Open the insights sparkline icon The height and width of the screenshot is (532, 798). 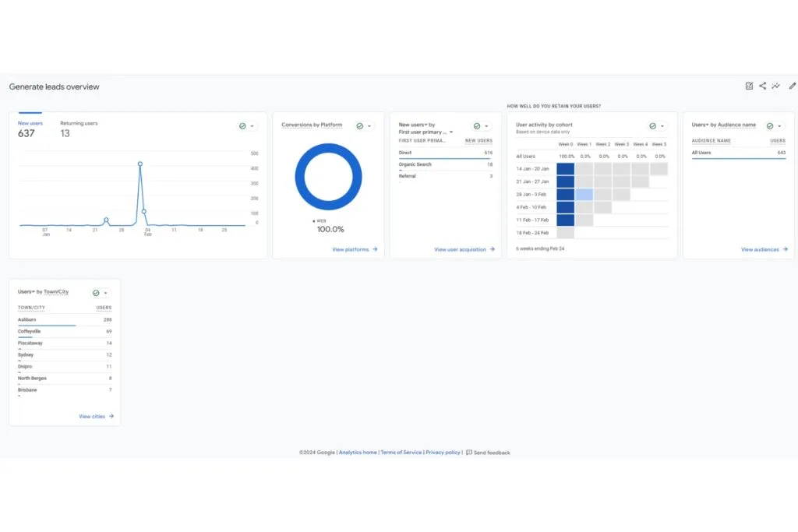pyautogui.click(x=775, y=86)
